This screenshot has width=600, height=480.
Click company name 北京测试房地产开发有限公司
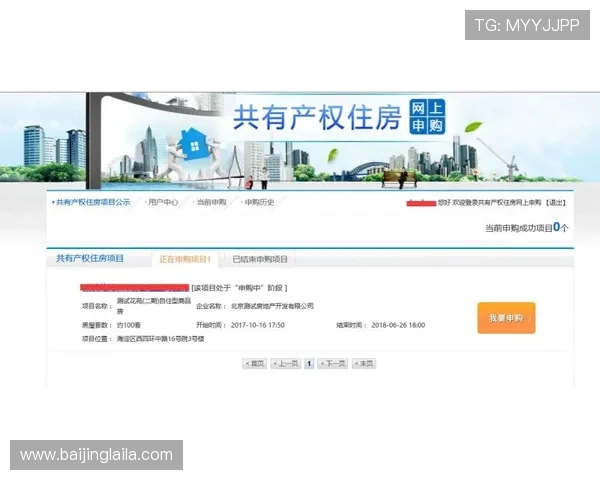pyautogui.click(x=272, y=306)
